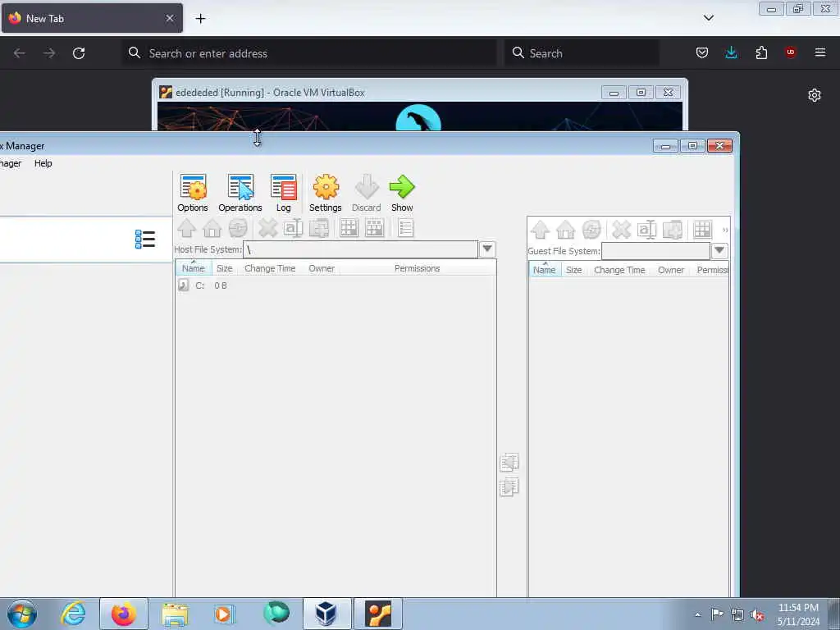The height and width of the screenshot is (630, 840).
Task: Go up one level in host file system
Action: [186, 228]
